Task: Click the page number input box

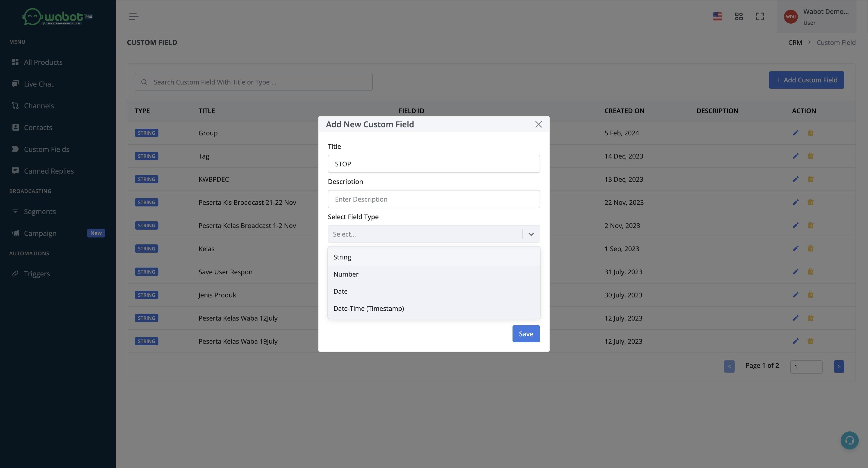Action: pyautogui.click(x=806, y=367)
